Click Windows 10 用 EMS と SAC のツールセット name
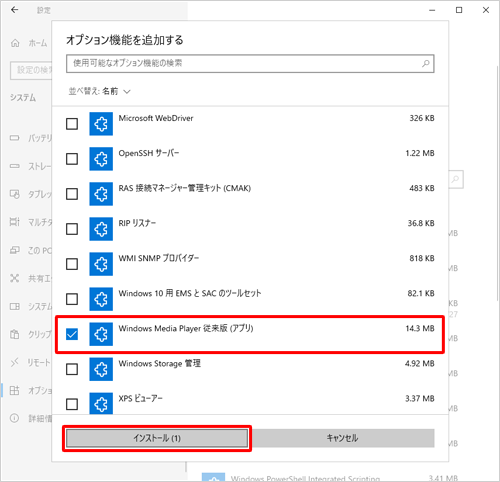Image resolution: width=500 pixels, height=482 pixels. (190, 293)
